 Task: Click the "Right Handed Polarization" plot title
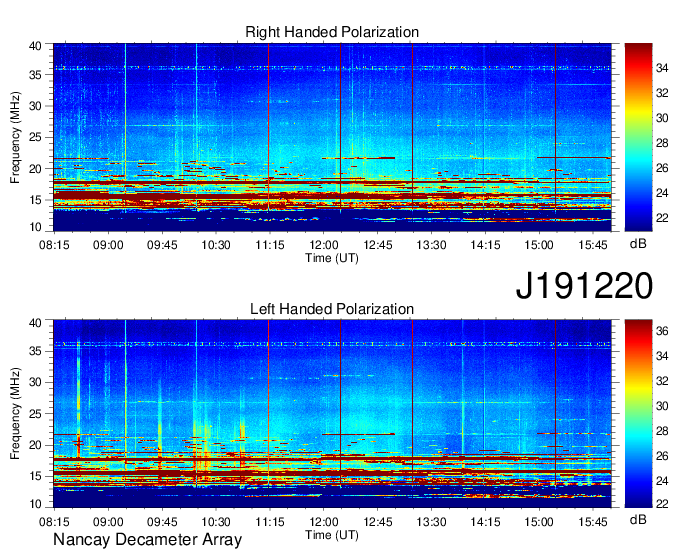point(332,32)
